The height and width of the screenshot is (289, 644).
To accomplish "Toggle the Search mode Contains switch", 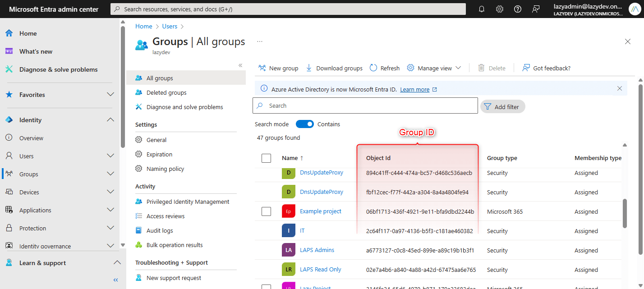I will 305,124.
